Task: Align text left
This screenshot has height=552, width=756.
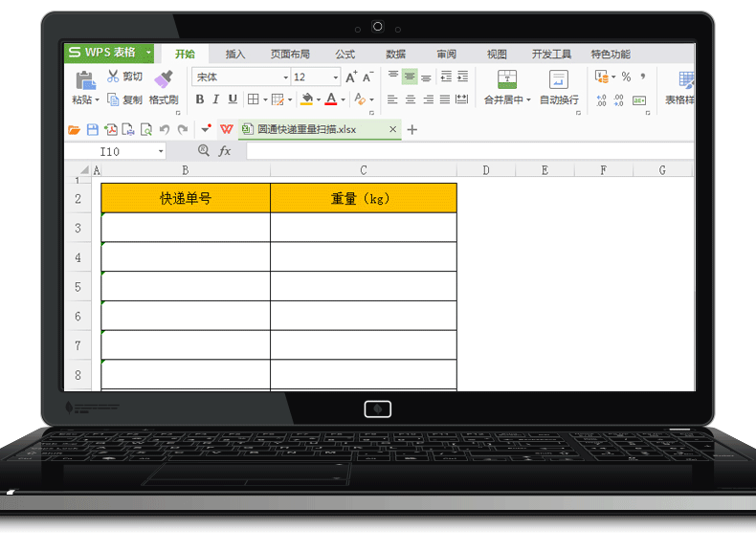Action: pos(392,99)
